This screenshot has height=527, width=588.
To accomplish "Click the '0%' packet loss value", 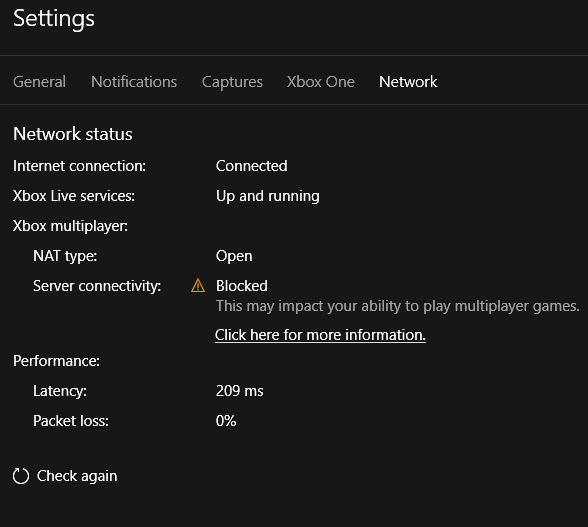I will 226,421.
